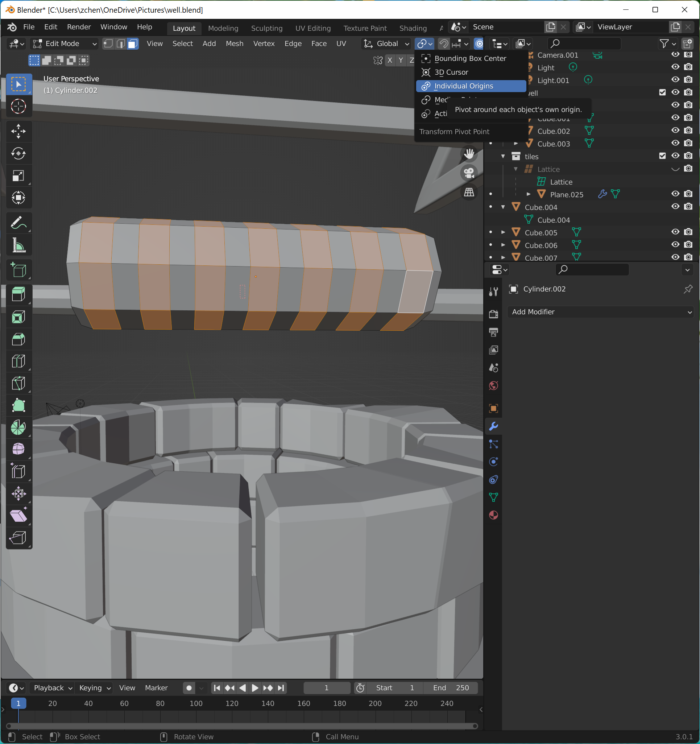Screen dimensions: 700x744
Task: Open the Mesh menu
Action: coord(234,44)
